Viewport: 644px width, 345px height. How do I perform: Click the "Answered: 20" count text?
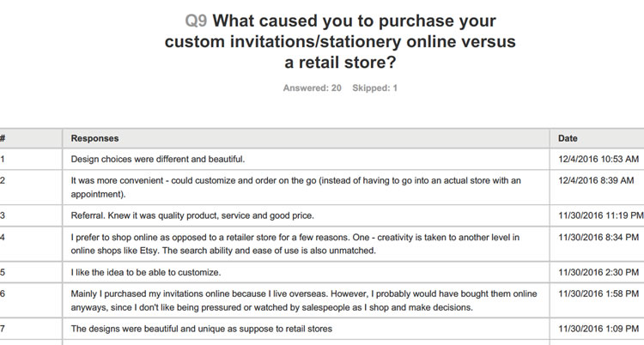pos(312,88)
